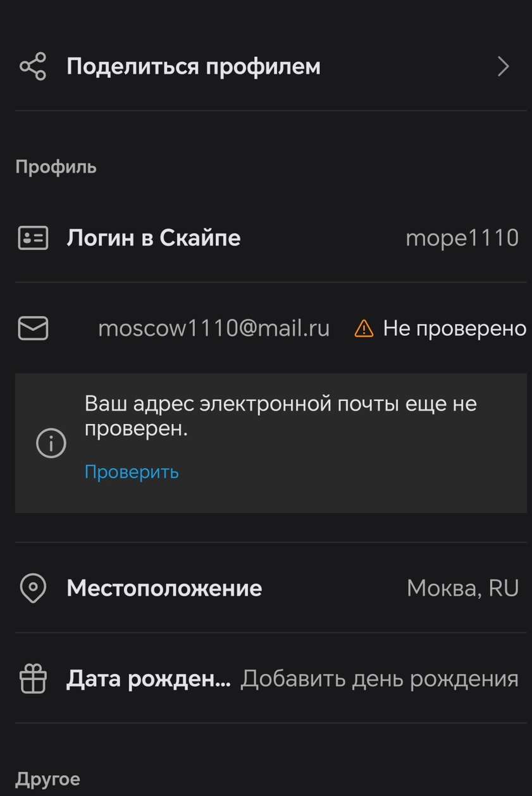This screenshot has height=796, width=532.
Task: Tap the orange warning triangle icon
Action: (364, 328)
